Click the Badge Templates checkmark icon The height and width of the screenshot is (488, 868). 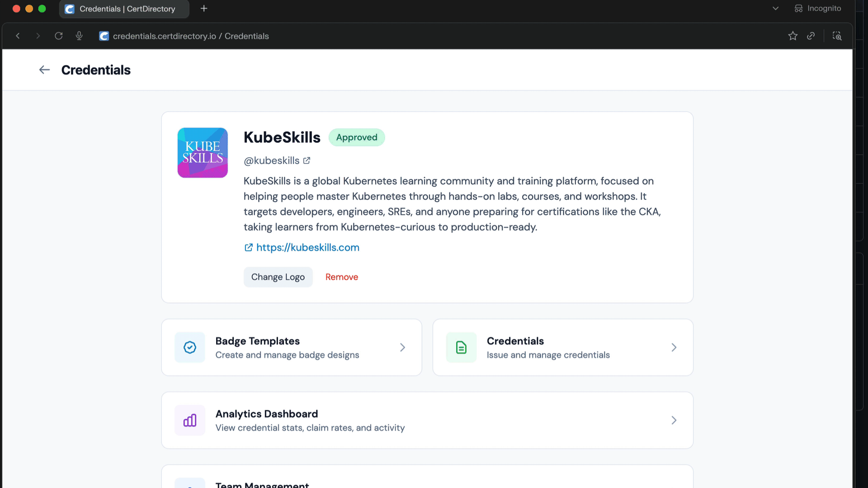click(190, 347)
